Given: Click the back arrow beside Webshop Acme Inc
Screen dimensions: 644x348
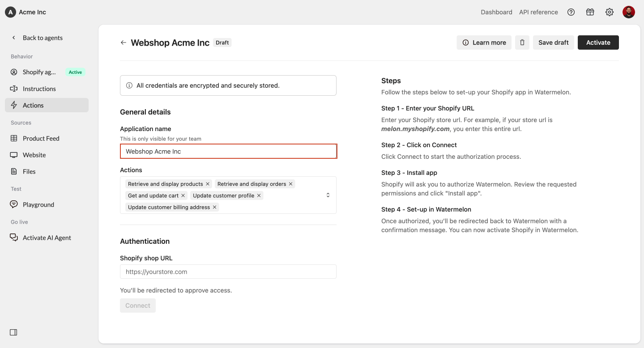Looking at the screenshot, I should click(x=124, y=42).
